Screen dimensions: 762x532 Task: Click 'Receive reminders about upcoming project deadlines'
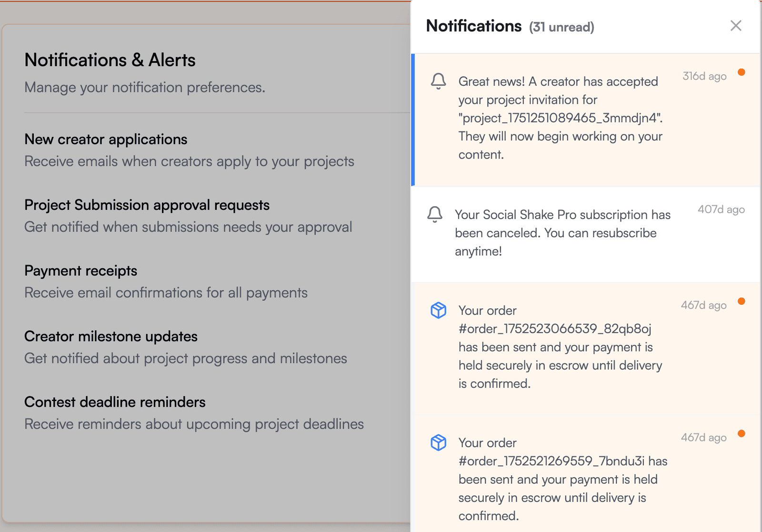(194, 424)
